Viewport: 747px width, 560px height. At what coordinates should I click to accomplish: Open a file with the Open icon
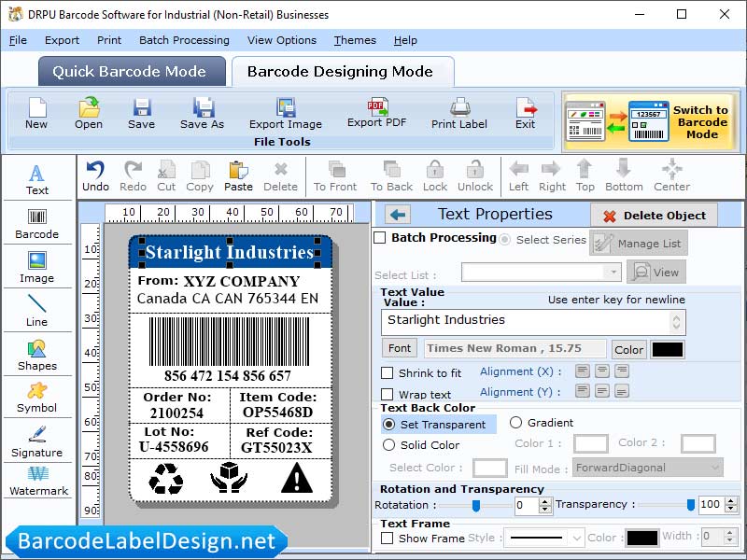(89, 107)
